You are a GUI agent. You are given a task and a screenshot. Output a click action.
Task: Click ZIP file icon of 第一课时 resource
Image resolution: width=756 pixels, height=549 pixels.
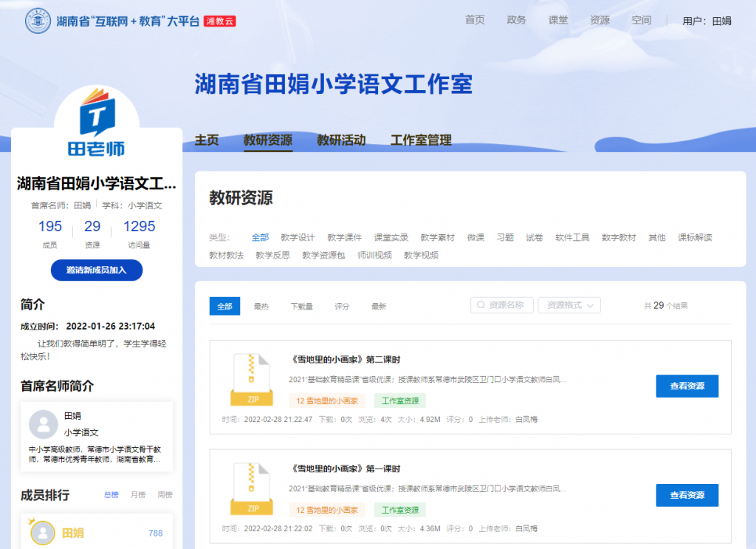coord(252,488)
